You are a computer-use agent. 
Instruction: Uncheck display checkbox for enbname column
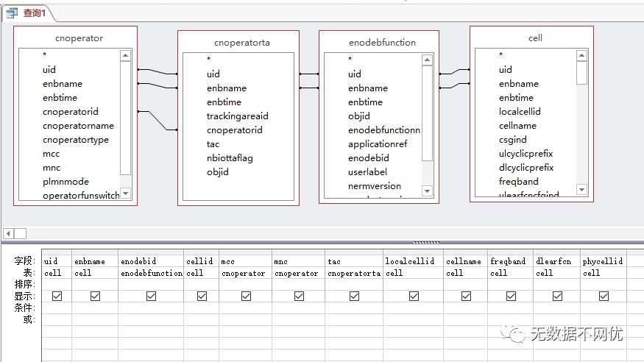click(x=95, y=296)
